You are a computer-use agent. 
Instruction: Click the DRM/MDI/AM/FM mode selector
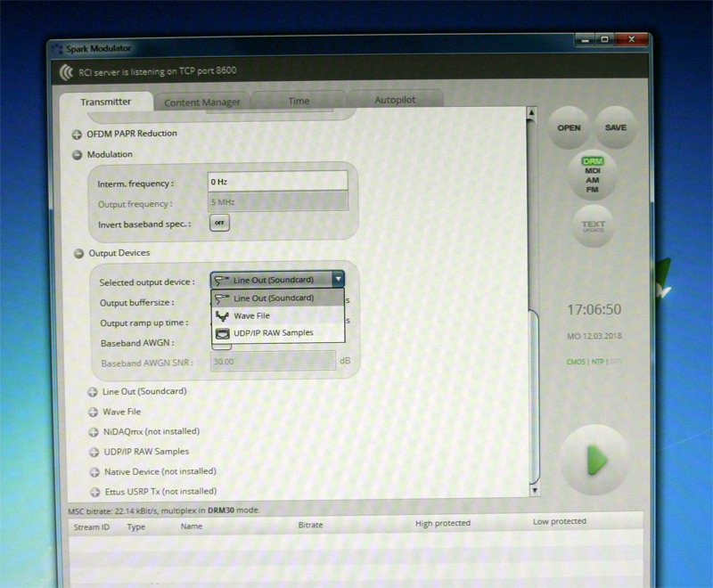point(592,176)
